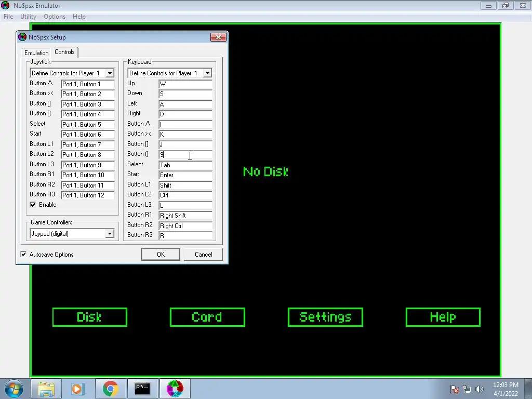Click joystick L2 field Port 1, Button 8

(87, 155)
